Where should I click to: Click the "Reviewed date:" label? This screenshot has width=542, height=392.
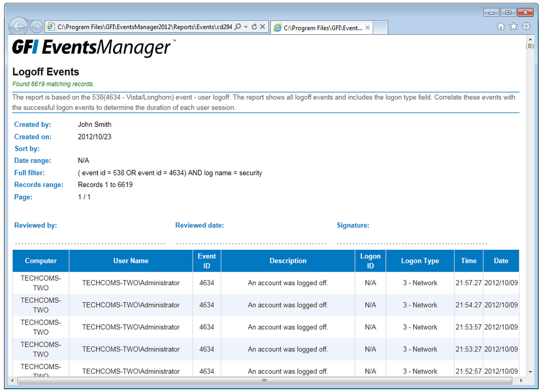200,225
